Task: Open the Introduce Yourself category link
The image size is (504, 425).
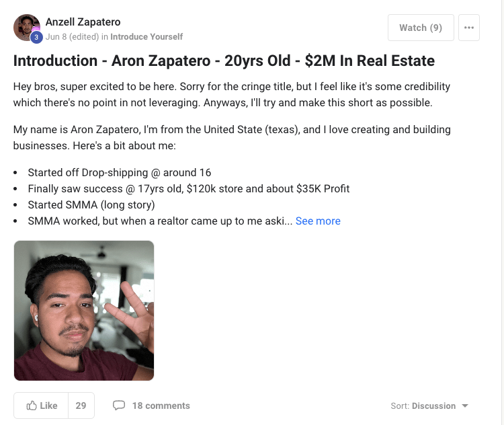Action: tap(146, 37)
